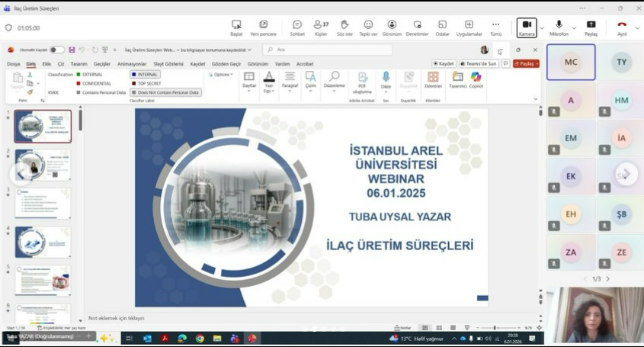
Task: Switch to the Tasarım ribbon tab
Action: pos(78,64)
